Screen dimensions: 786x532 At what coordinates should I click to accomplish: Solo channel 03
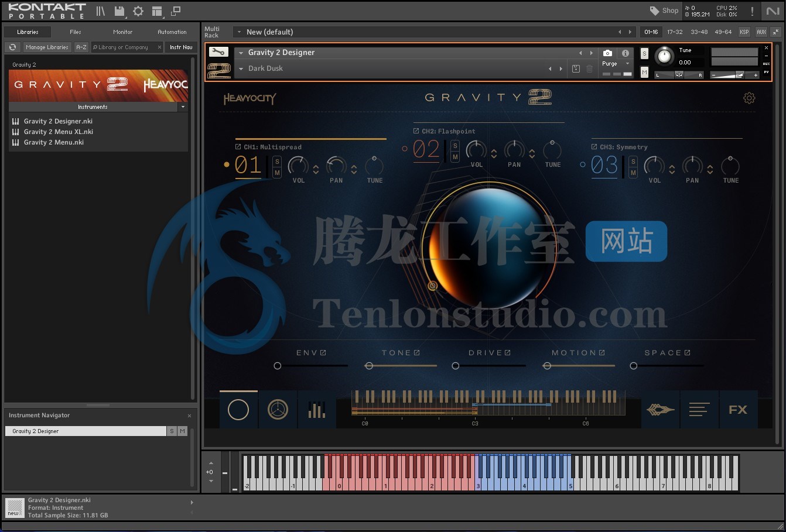pos(633,161)
